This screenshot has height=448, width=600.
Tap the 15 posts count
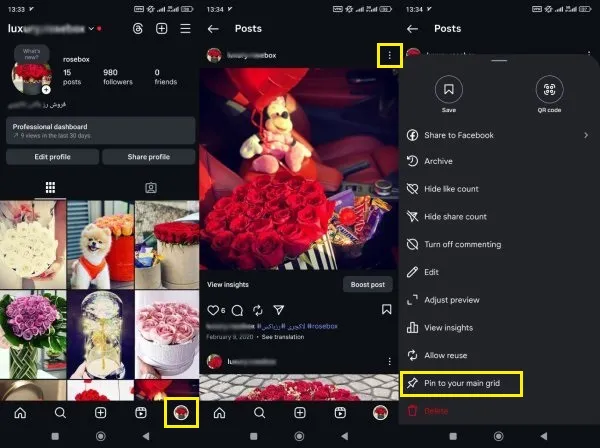(72, 77)
